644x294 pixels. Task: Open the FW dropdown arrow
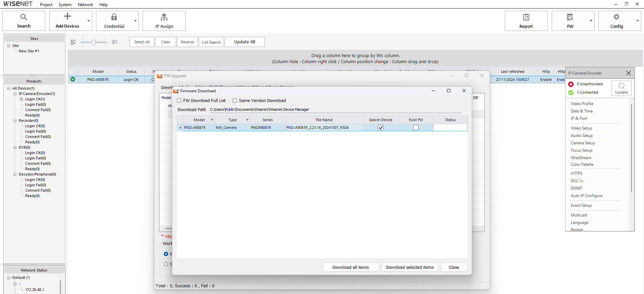pyautogui.click(x=591, y=21)
